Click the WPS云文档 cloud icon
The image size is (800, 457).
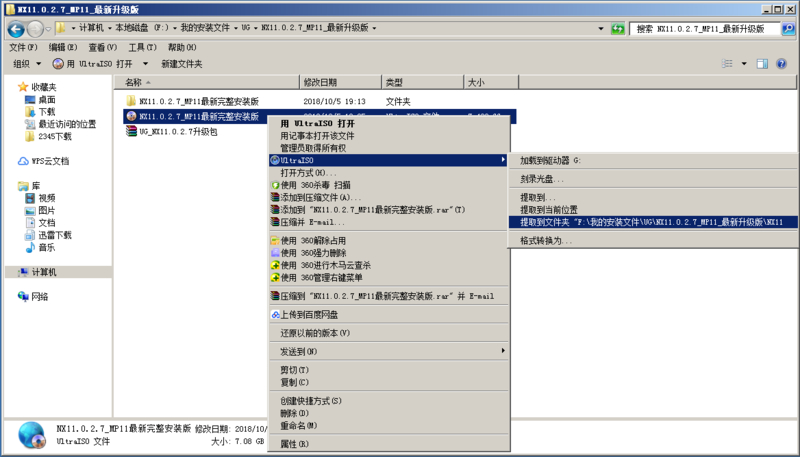tap(23, 161)
